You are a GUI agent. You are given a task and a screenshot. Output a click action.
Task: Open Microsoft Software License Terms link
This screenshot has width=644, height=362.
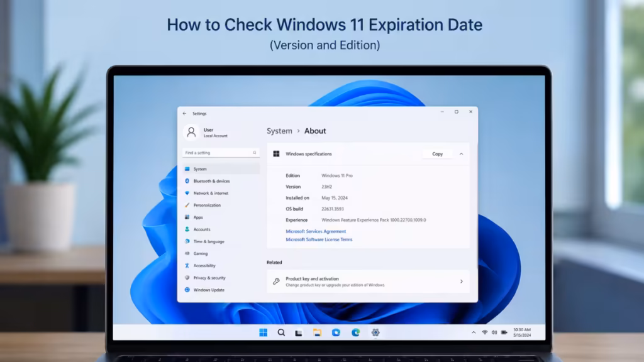[319, 239]
